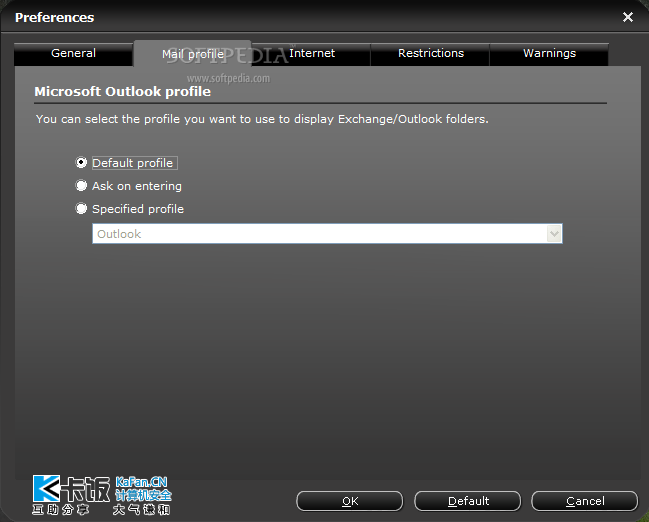The width and height of the screenshot is (649, 522).
Task: Confirm with the OK button
Action: [x=350, y=501]
